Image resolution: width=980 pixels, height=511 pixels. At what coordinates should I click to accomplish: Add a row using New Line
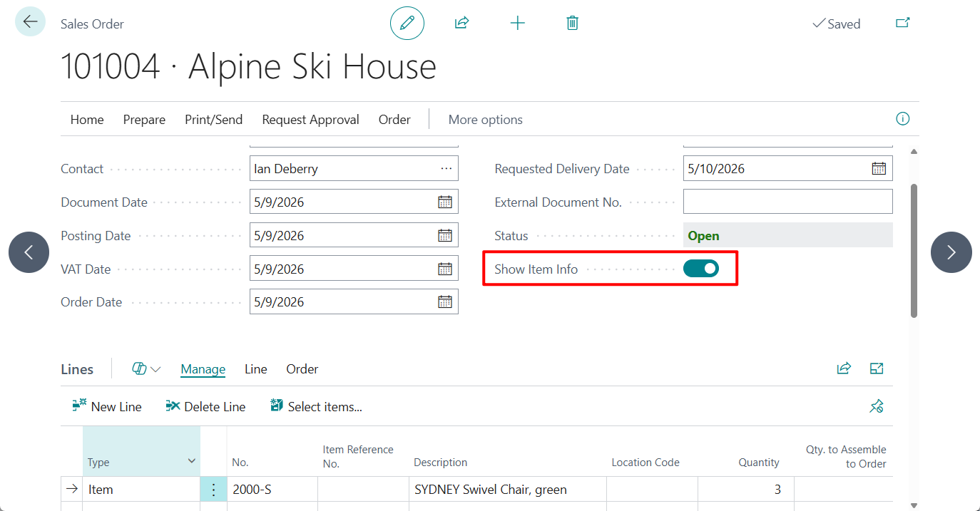point(106,406)
